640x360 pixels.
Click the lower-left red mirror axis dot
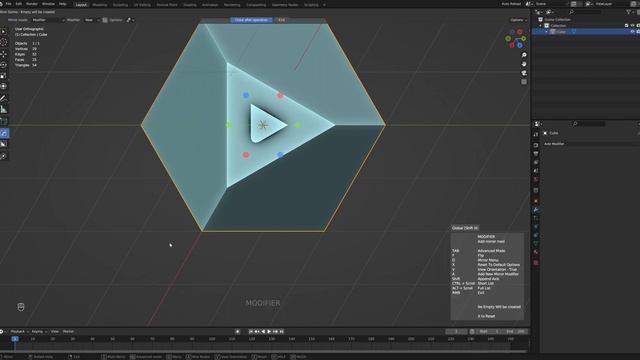pos(246,155)
